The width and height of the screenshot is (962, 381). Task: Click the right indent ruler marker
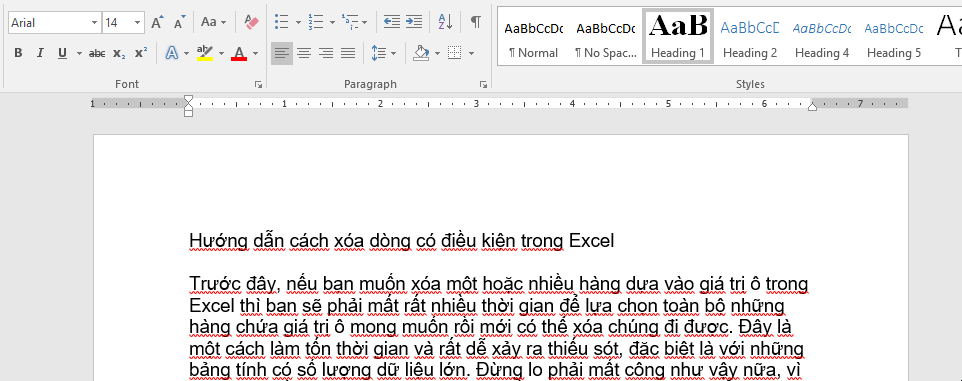coord(812,107)
